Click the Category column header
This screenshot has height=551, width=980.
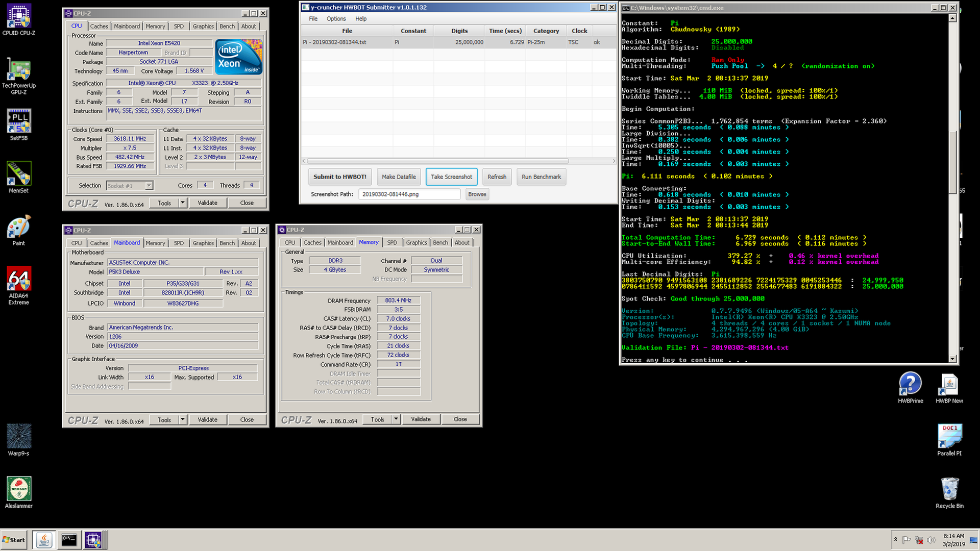(x=546, y=31)
